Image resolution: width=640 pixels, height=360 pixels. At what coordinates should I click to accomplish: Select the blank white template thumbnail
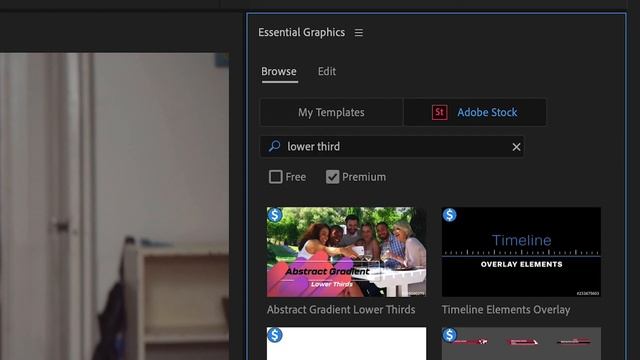[347, 343]
